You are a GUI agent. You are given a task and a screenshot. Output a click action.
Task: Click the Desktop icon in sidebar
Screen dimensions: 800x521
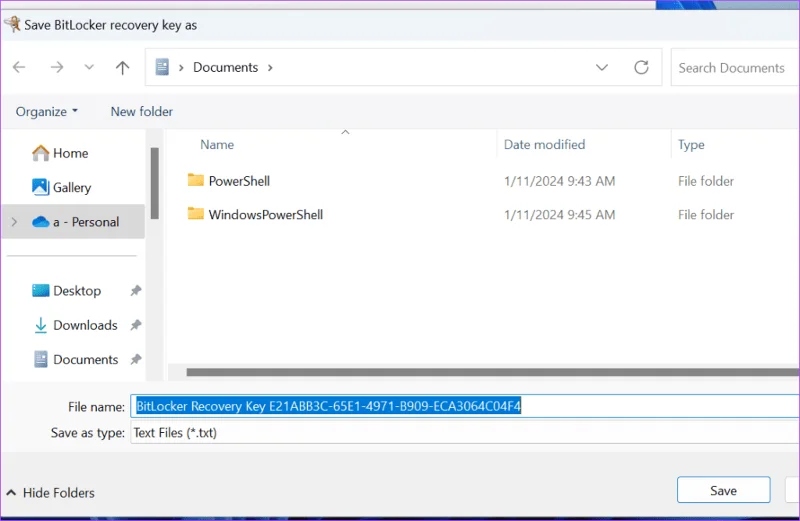click(x=40, y=290)
